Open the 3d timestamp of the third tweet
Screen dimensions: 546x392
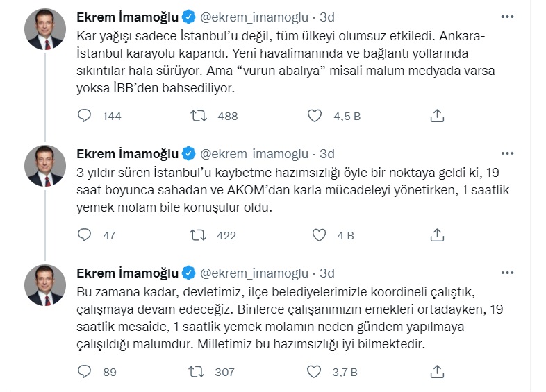pyautogui.click(x=326, y=273)
